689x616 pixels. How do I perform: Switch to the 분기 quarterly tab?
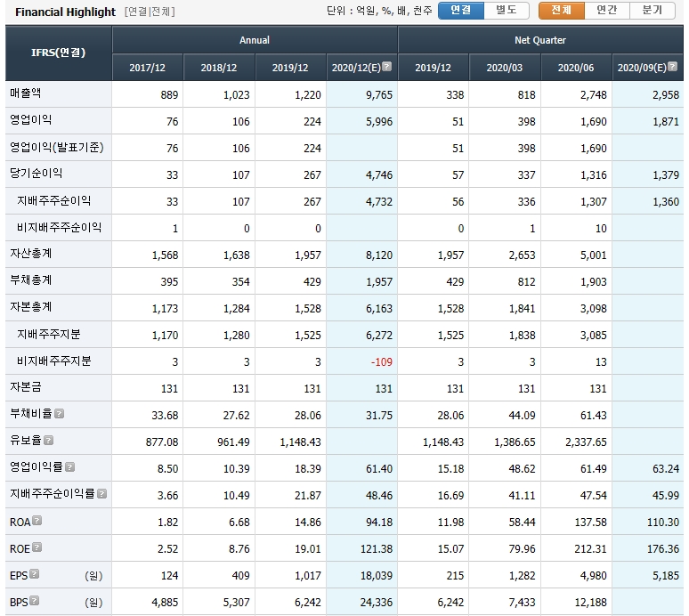click(x=653, y=10)
